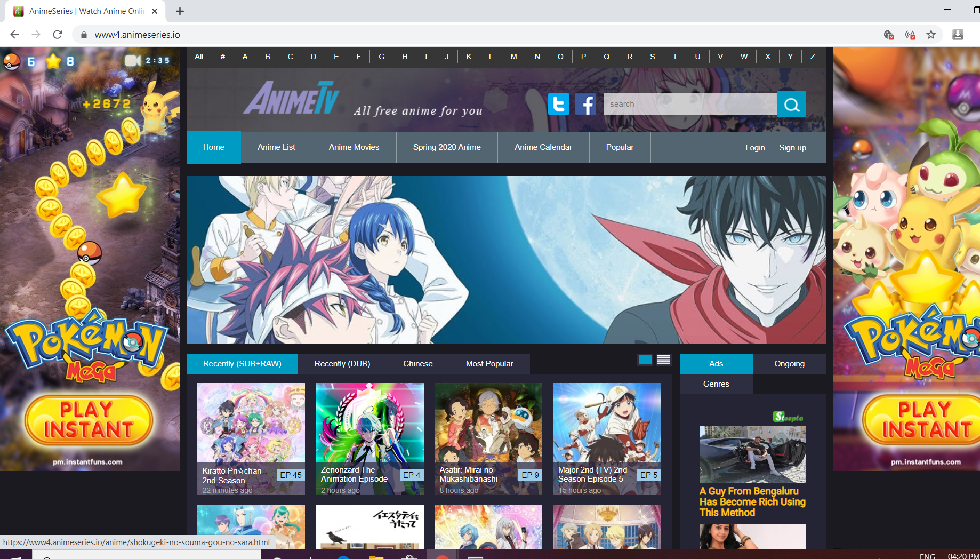980x559 pixels.
Task: Go back to the previous page
Action: (x=14, y=35)
